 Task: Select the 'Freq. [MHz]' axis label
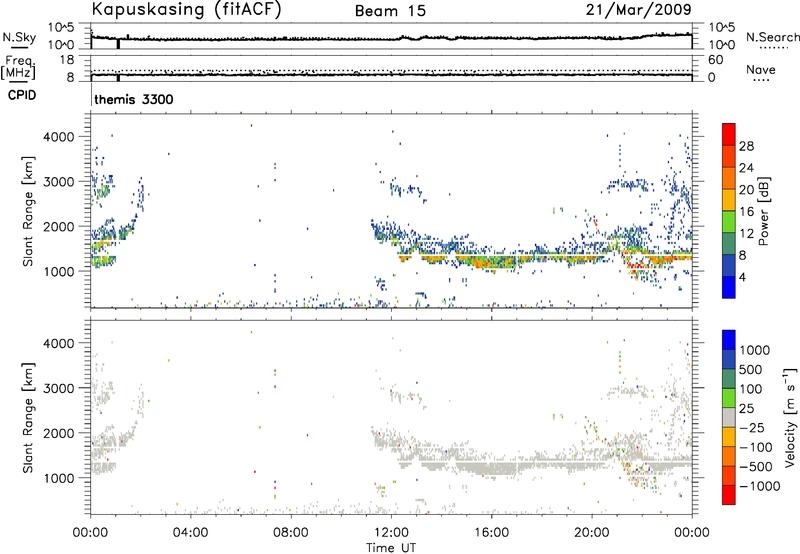[18, 68]
